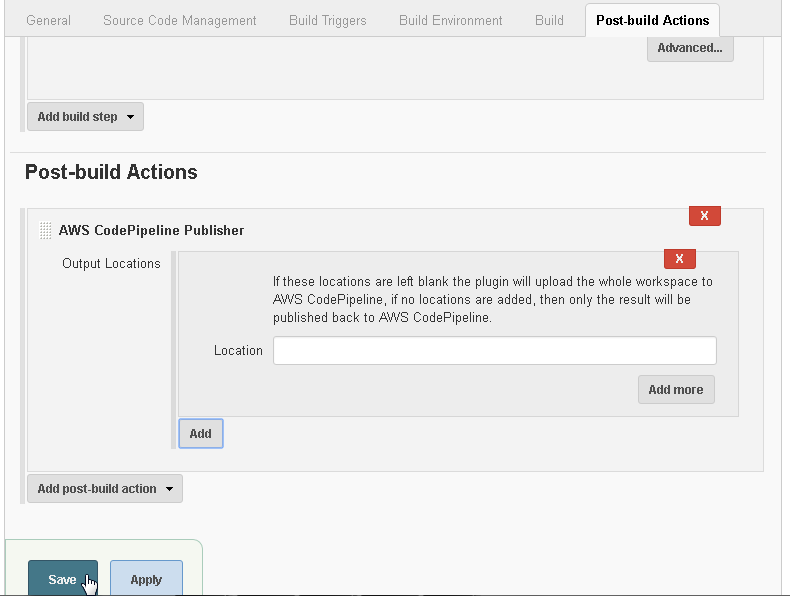Screen dimensions: 790x596
Task: Open the Add build step dropdown
Action: coord(85,116)
